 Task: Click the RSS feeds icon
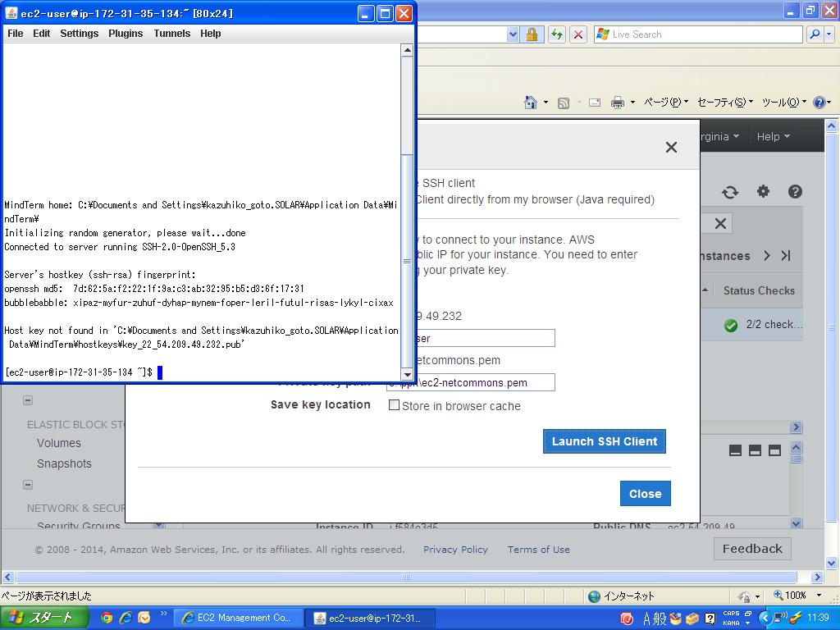[563, 103]
